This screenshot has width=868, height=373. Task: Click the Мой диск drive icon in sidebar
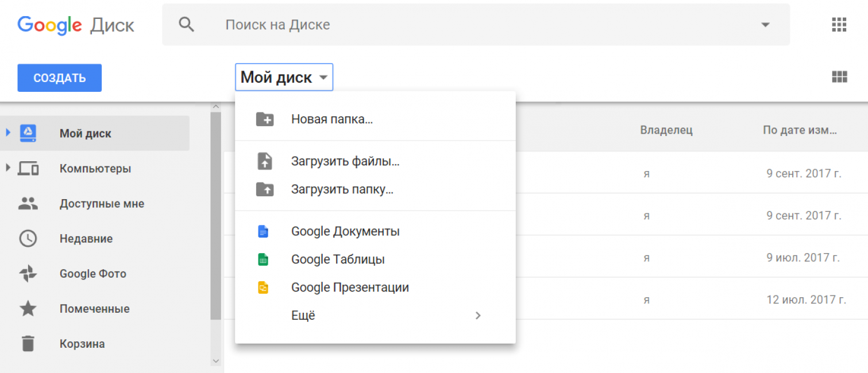(x=28, y=133)
